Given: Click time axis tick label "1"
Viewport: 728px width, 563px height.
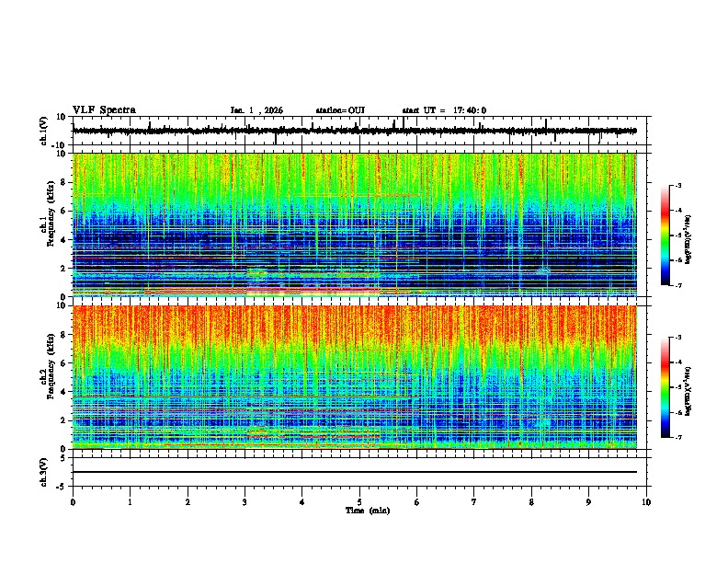Looking at the screenshot, I should tap(130, 502).
